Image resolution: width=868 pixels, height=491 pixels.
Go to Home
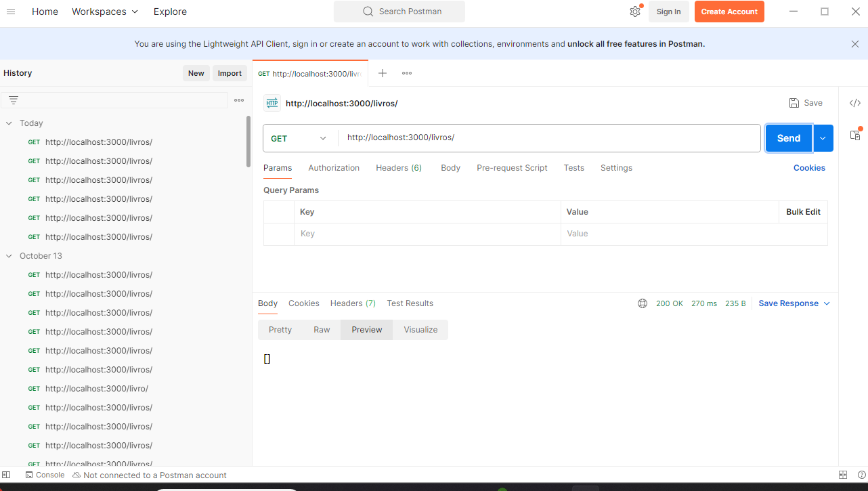[x=45, y=12]
